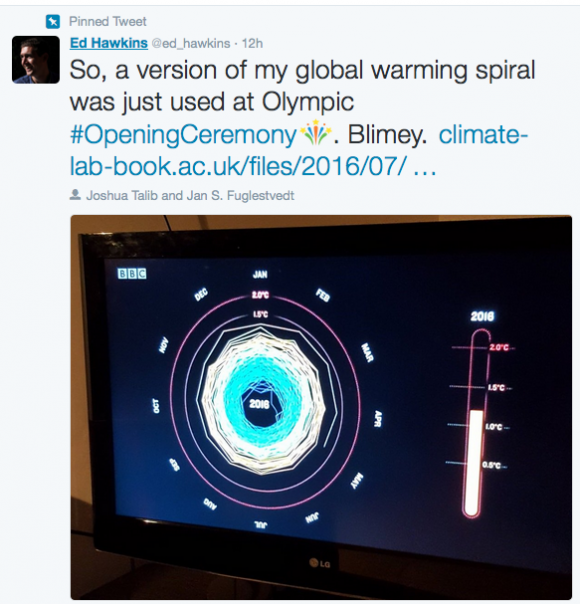580x604 pixels.
Task: Click the 1.5°C ring label on spiral
Action: coord(260,315)
